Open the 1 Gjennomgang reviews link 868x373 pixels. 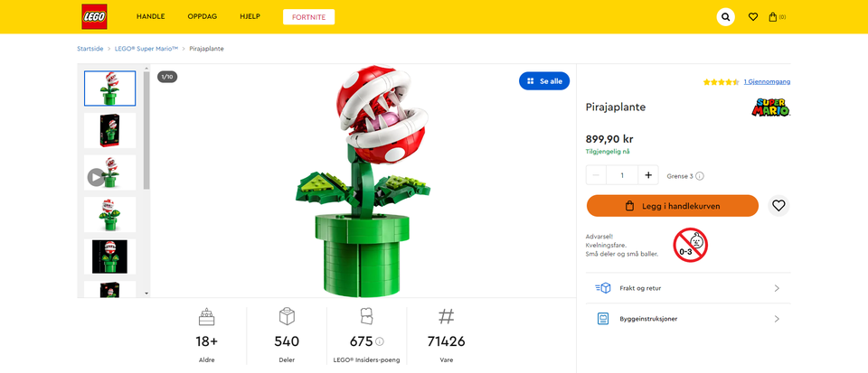tap(767, 82)
